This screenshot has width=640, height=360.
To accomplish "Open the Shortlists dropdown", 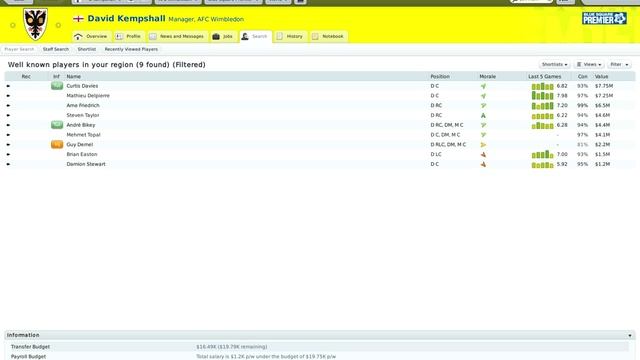I will coord(554,64).
